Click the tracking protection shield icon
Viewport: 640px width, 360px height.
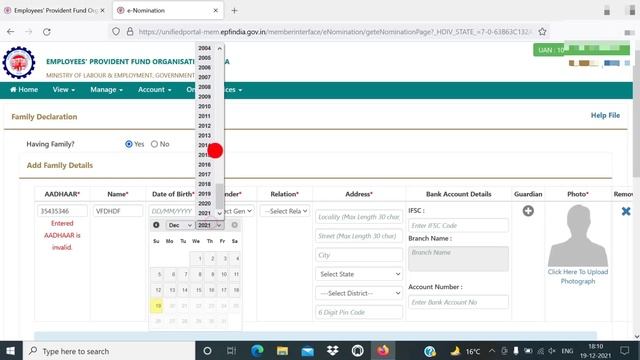click(116, 31)
